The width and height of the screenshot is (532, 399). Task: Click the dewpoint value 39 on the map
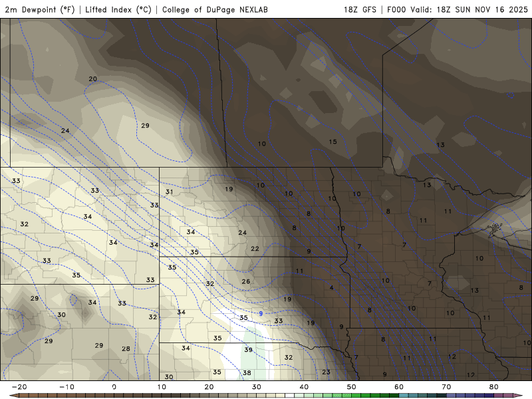248,350
